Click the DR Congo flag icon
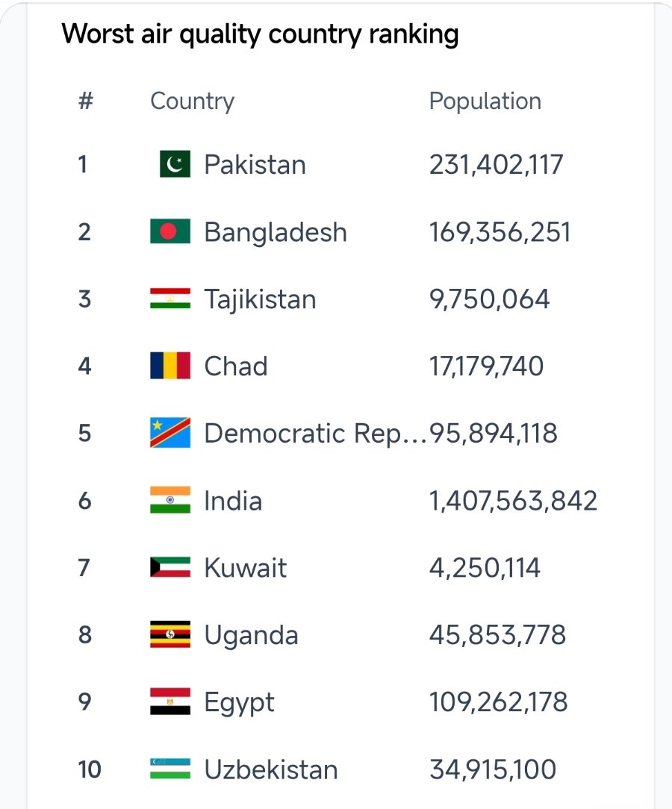Image resolution: width=672 pixels, height=809 pixels. tap(170, 432)
